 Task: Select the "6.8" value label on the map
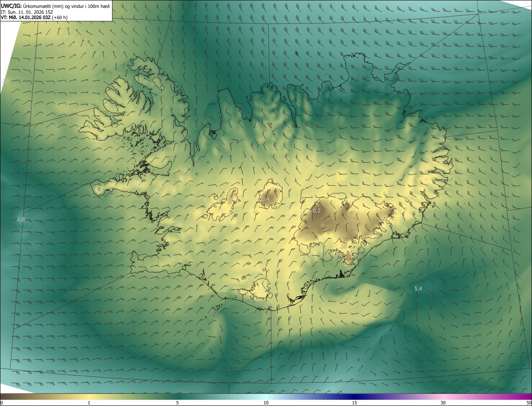point(21,219)
